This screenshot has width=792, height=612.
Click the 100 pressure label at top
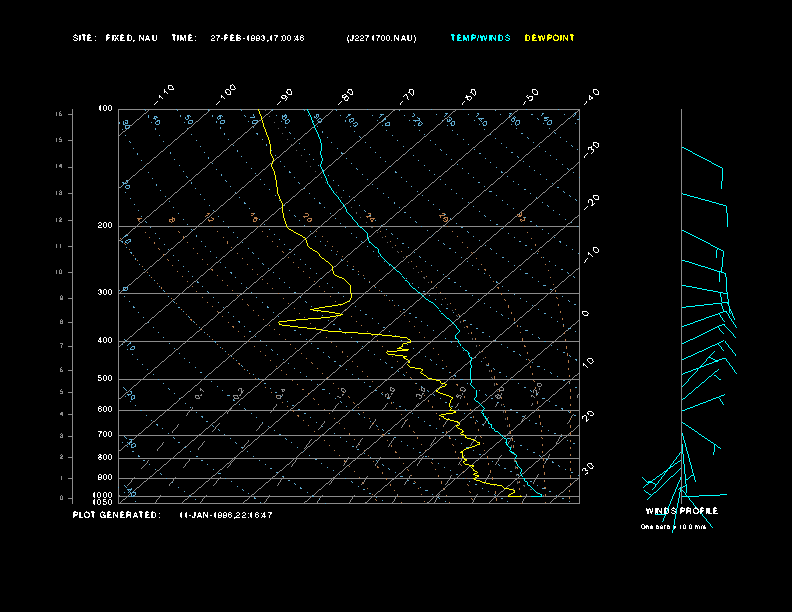point(105,108)
